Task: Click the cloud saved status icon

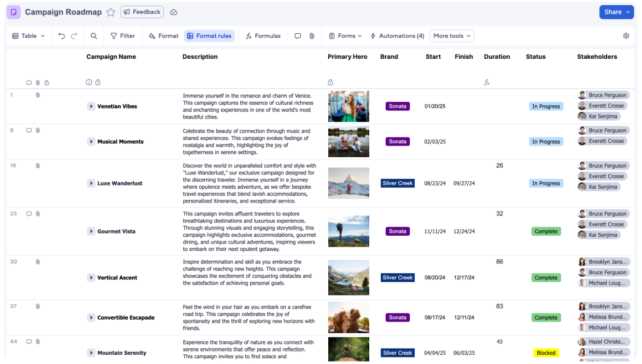Action: point(174,12)
